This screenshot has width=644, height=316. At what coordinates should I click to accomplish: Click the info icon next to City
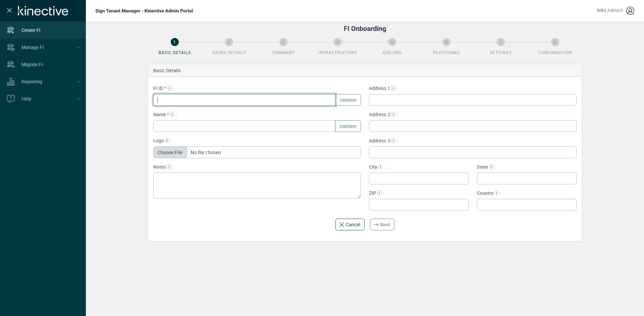tap(380, 167)
